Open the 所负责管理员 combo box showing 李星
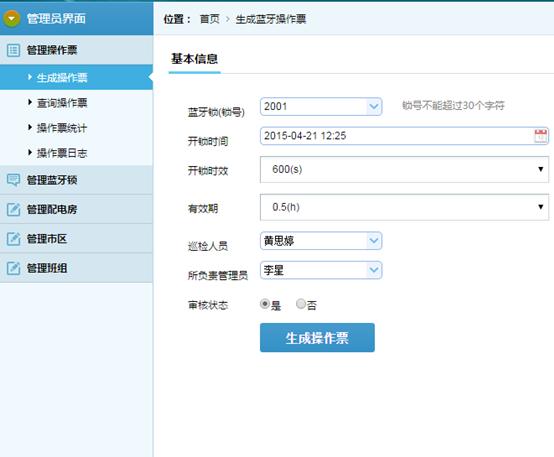This screenshot has width=554, height=457. point(321,270)
